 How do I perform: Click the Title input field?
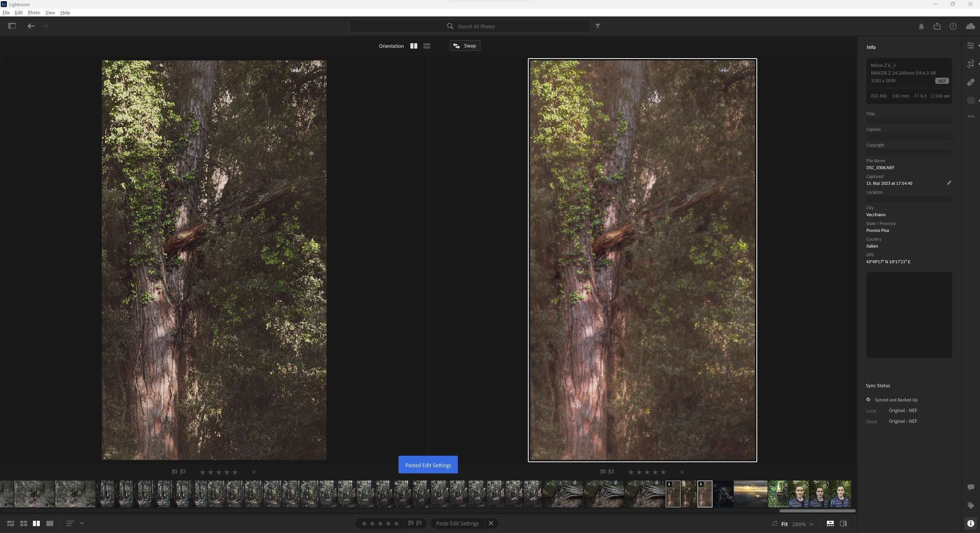tap(909, 121)
